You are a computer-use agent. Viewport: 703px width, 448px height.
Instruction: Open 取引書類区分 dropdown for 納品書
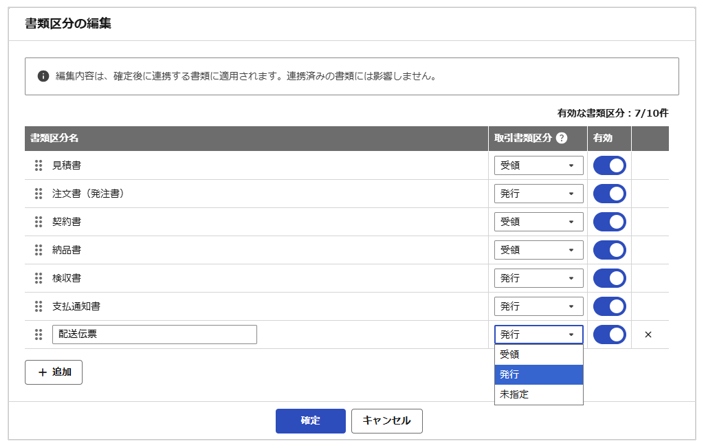538,250
